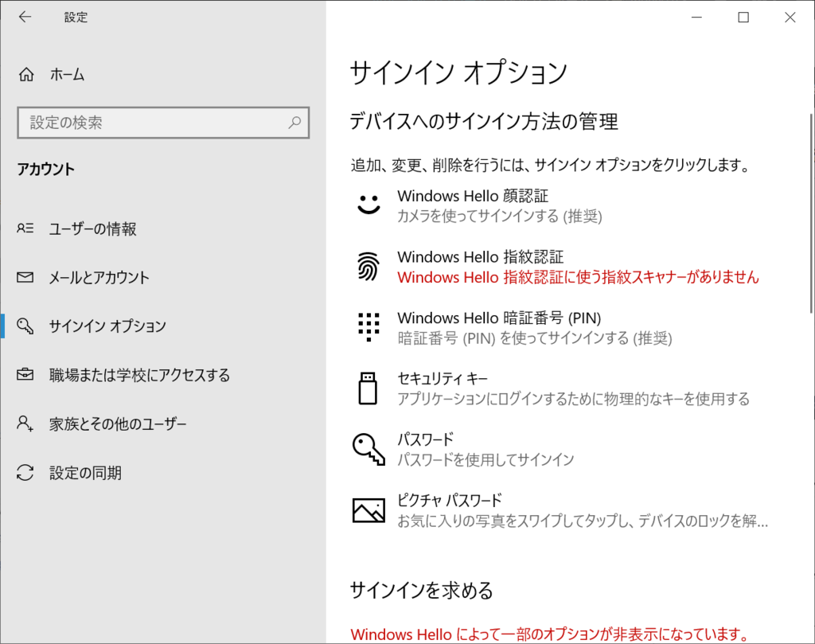Open 職場または学校にアクセスする
The width and height of the screenshot is (815, 644).
(x=163, y=375)
